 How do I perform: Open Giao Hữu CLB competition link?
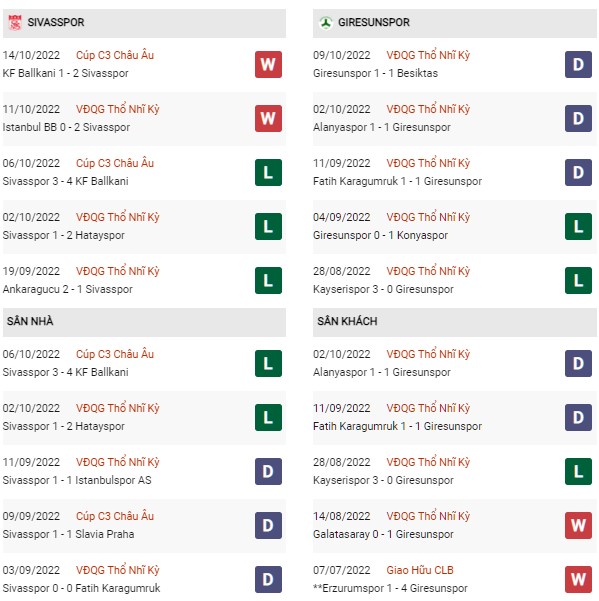pos(420,570)
